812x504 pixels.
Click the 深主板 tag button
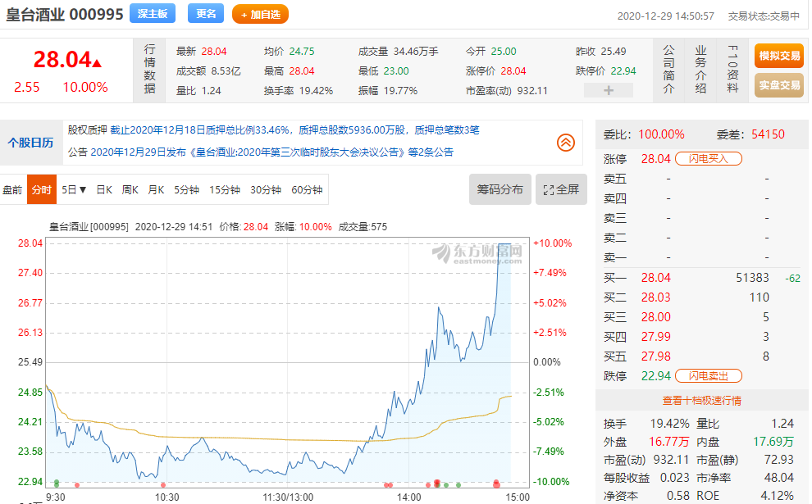coord(153,13)
